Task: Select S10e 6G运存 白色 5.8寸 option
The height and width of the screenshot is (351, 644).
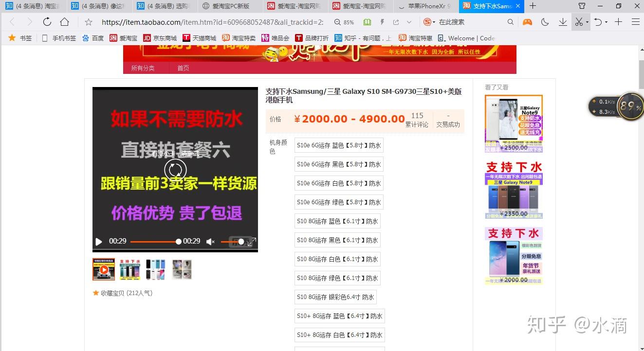Action: pos(339,183)
